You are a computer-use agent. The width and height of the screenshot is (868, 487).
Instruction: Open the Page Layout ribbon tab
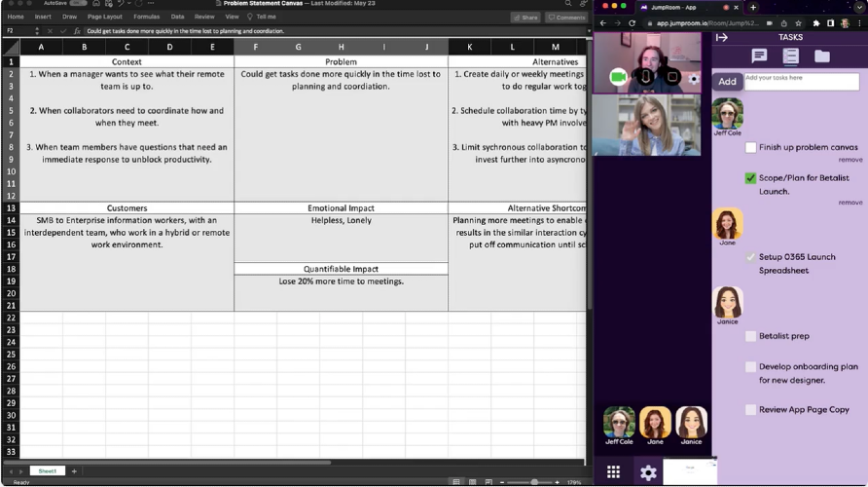(105, 17)
